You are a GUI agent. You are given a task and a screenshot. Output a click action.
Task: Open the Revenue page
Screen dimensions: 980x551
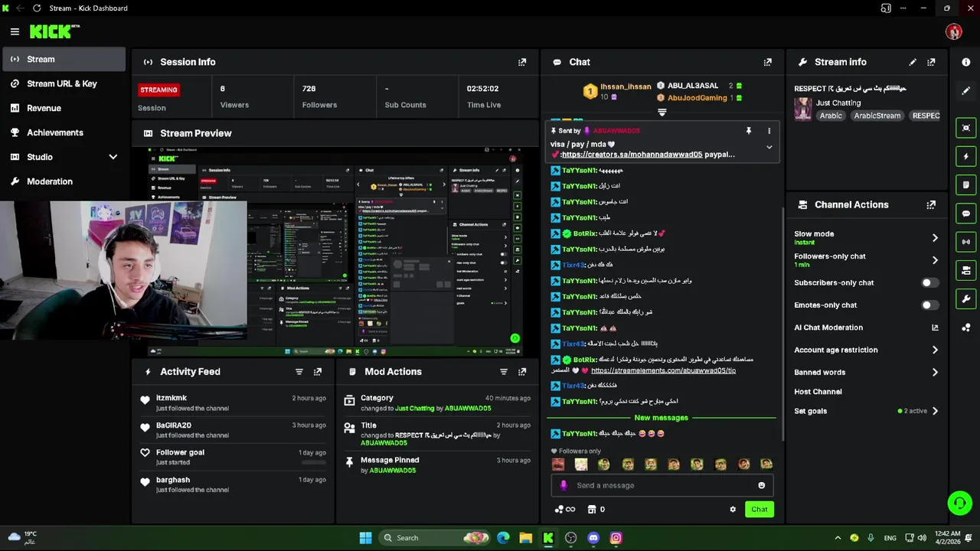point(64,108)
